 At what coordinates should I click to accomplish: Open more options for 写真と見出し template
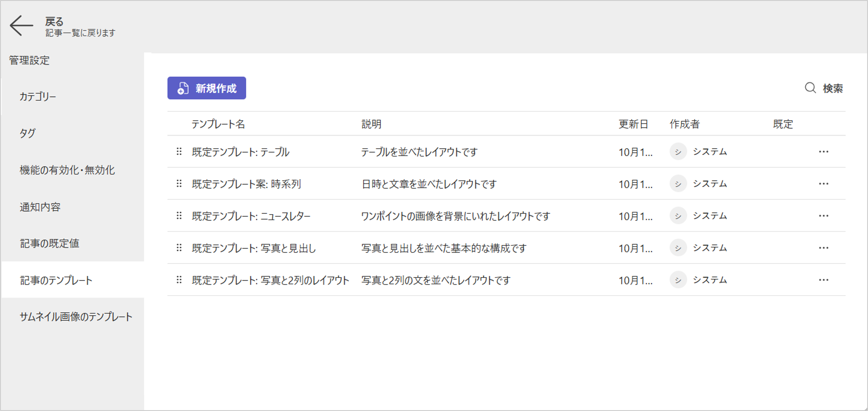point(824,248)
